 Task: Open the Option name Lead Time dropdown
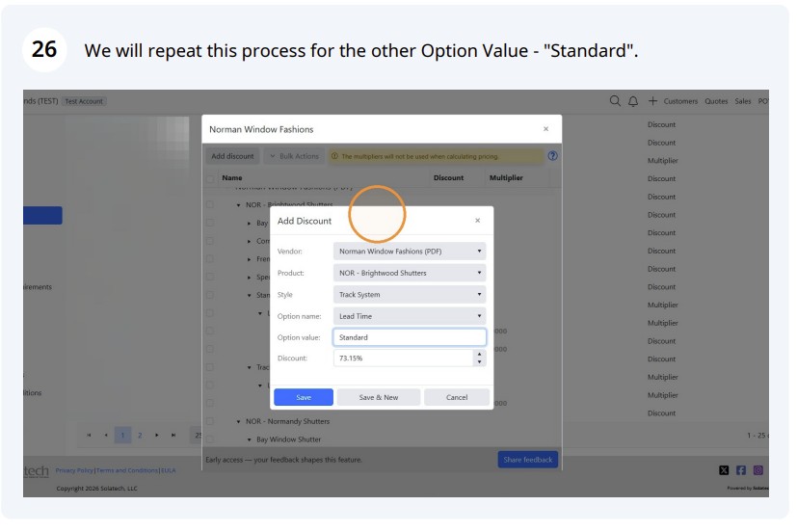tap(410, 316)
